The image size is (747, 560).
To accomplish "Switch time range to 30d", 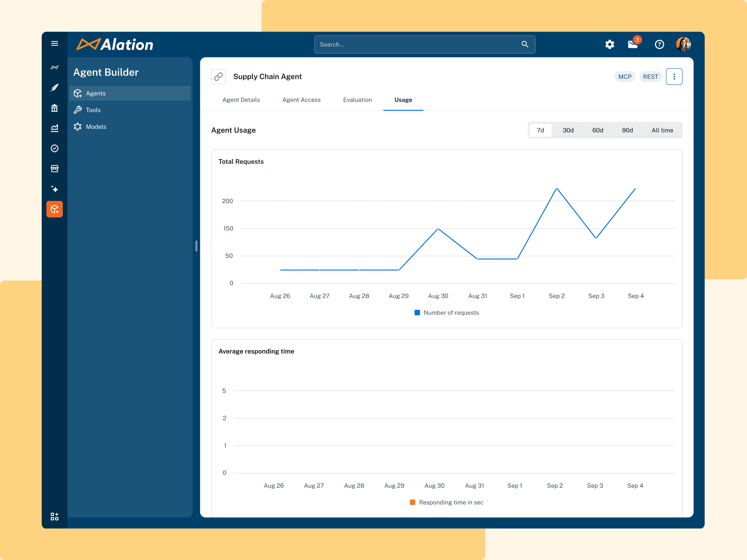I will (568, 130).
